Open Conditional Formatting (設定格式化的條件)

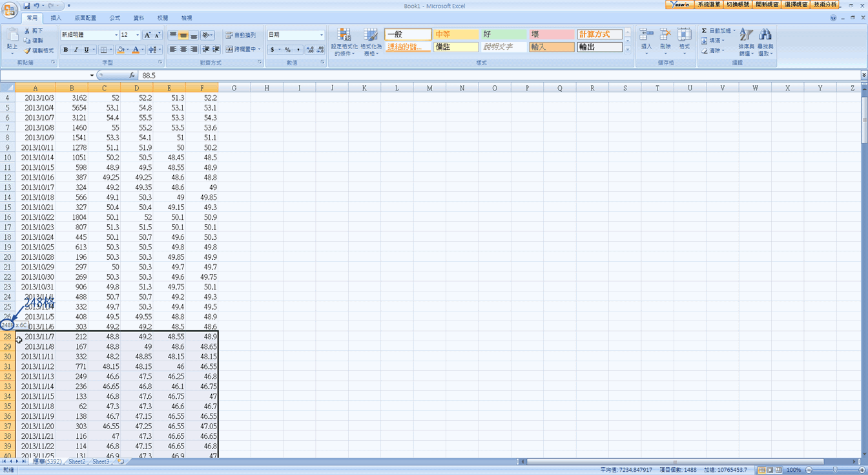pyautogui.click(x=344, y=42)
